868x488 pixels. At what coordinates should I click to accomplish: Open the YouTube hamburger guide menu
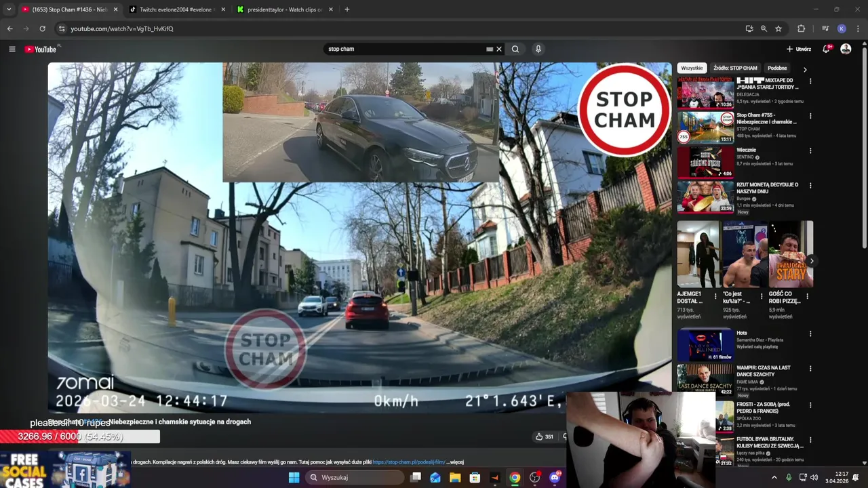click(x=12, y=49)
